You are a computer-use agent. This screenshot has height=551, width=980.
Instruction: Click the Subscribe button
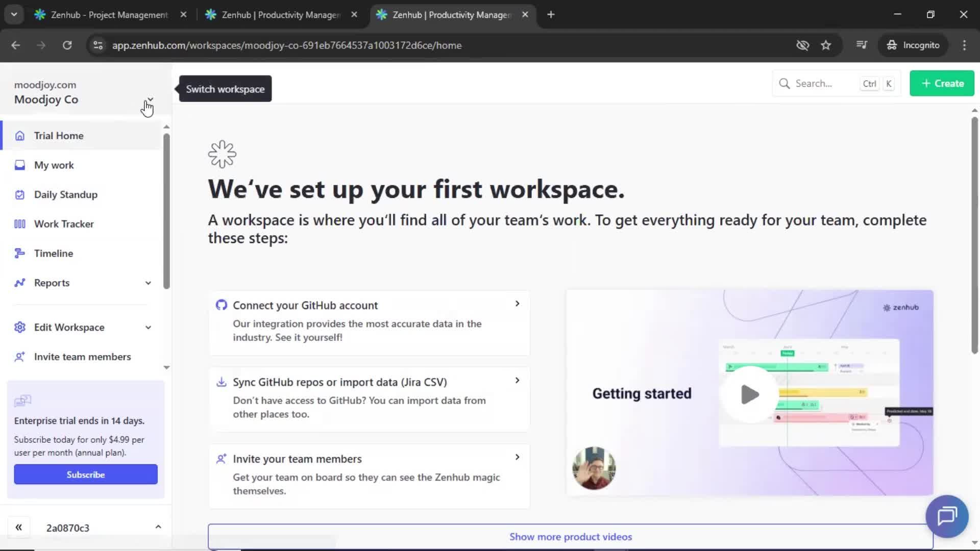(85, 474)
